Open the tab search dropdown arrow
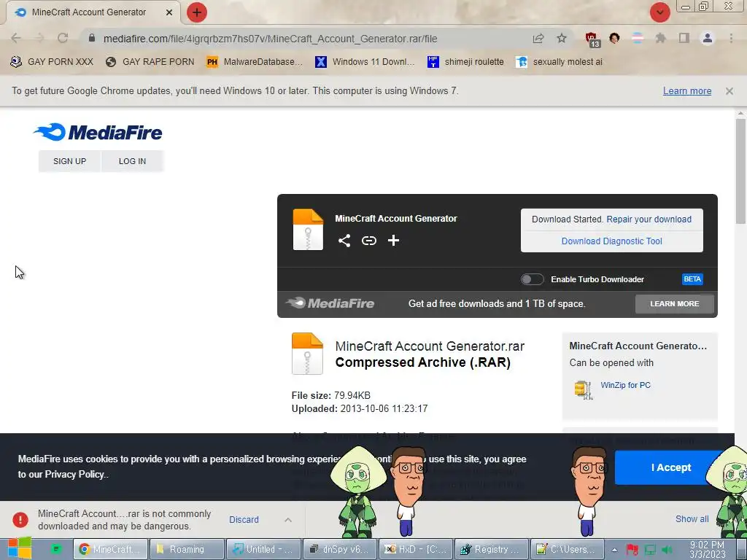Image resolution: width=747 pixels, height=560 pixels. (659, 12)
